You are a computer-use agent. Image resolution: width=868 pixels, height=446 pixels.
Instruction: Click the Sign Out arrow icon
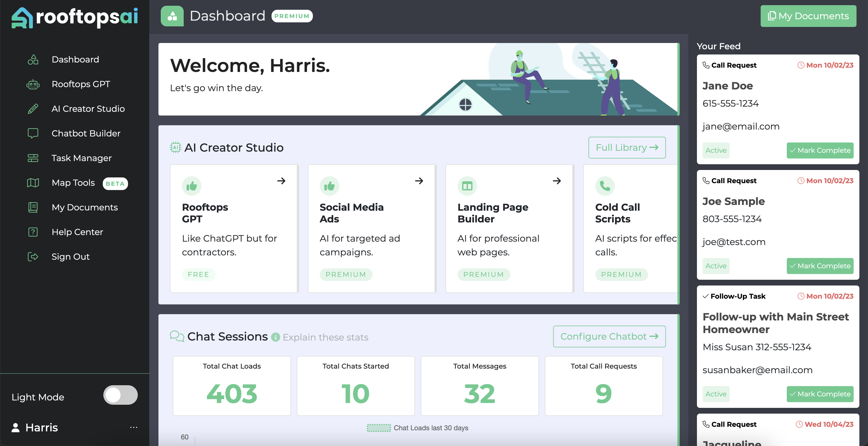tap(33, 257)
